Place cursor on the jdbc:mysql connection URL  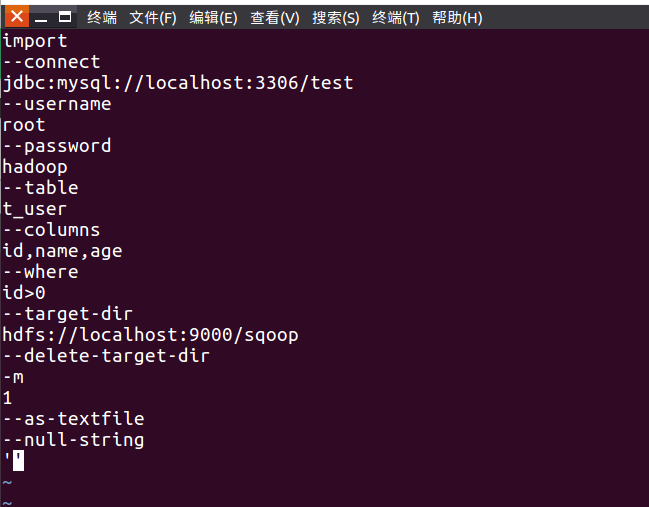pyautogui.click(x=178, y=83)
